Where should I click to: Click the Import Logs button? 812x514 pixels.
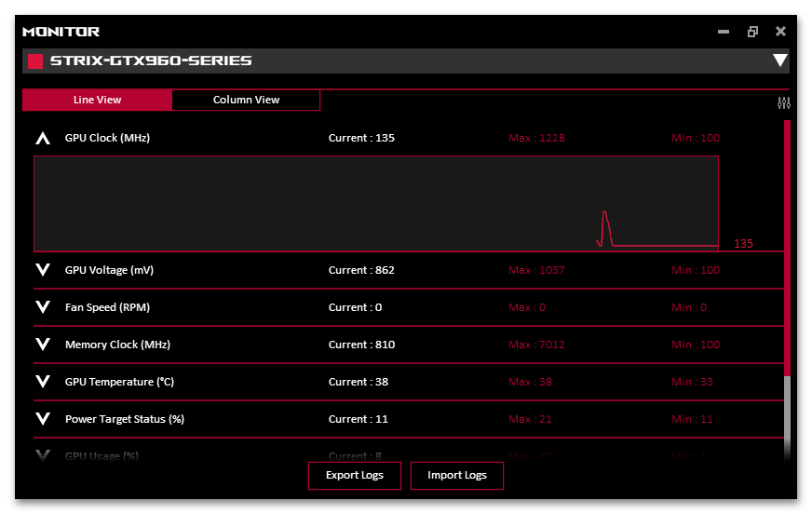[x=456, y=476]
